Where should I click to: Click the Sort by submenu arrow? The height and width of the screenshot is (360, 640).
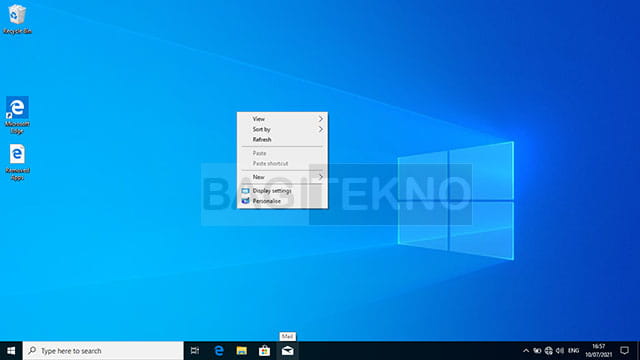coord(320,129)
